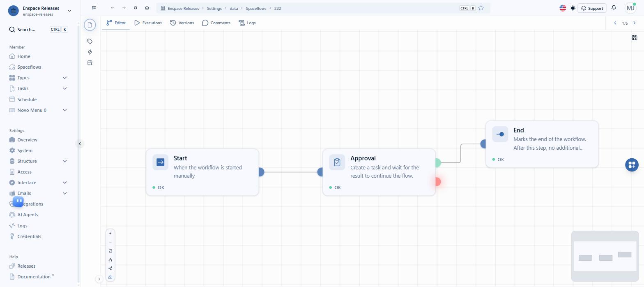The height and width of the screenshot is (287, 644).
Task: Open the document icon in the left toolbar
Action: pos(90,25)
